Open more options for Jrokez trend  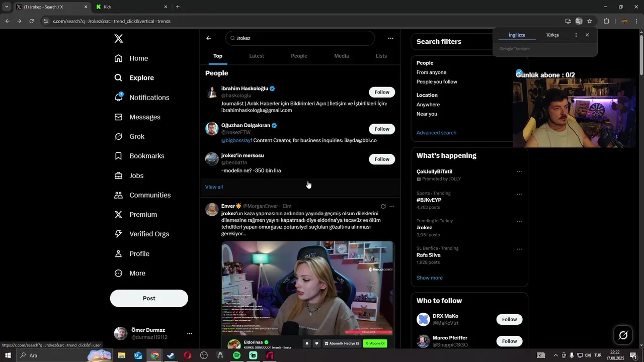tap(519, 222)
